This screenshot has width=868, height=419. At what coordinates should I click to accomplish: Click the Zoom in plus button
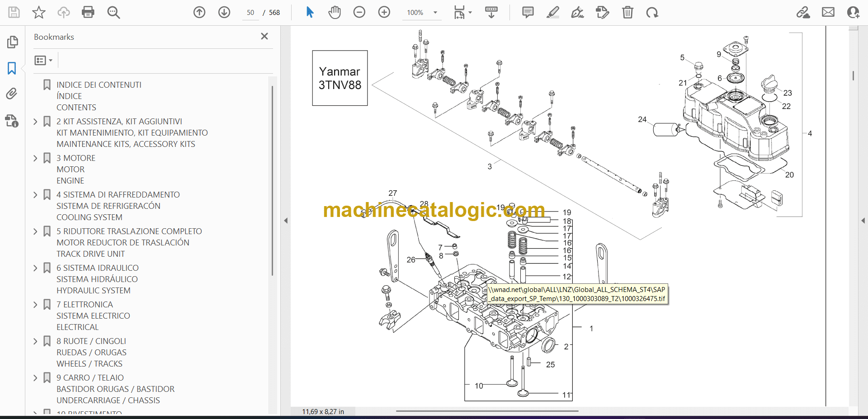[384, 12]
